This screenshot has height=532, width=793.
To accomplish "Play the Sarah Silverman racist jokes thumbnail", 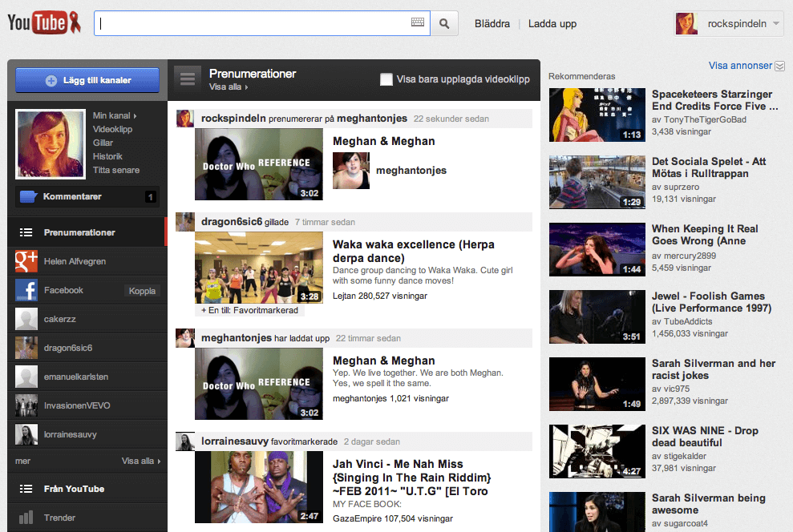I will pos(597,384).
